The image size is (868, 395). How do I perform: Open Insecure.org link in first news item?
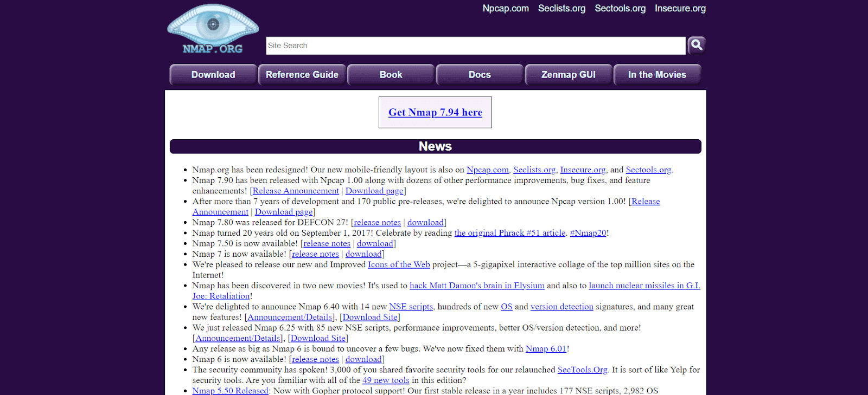[x=583, y=170]
